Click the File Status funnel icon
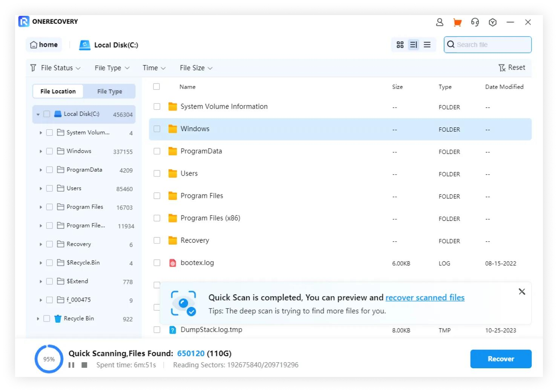 tap(33, 68)
